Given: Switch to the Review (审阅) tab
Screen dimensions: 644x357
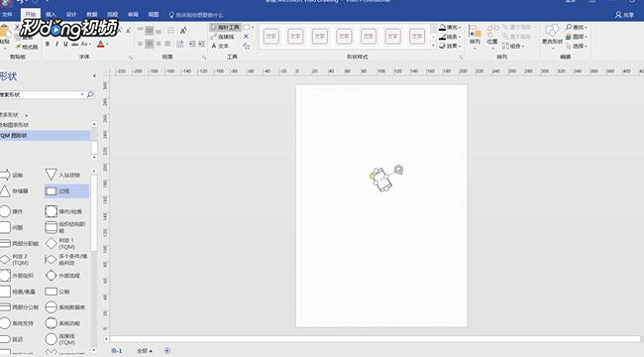Looking at the screenshot, I should point(133,15).
